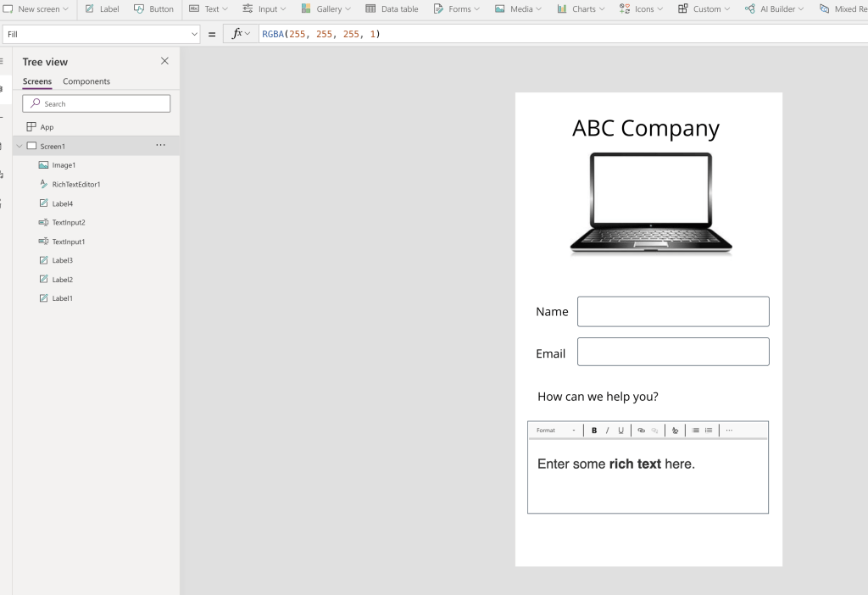Select RichTextEditor1 in the tree view
Viewport: 868px width, 595px height.
point(76,184)
